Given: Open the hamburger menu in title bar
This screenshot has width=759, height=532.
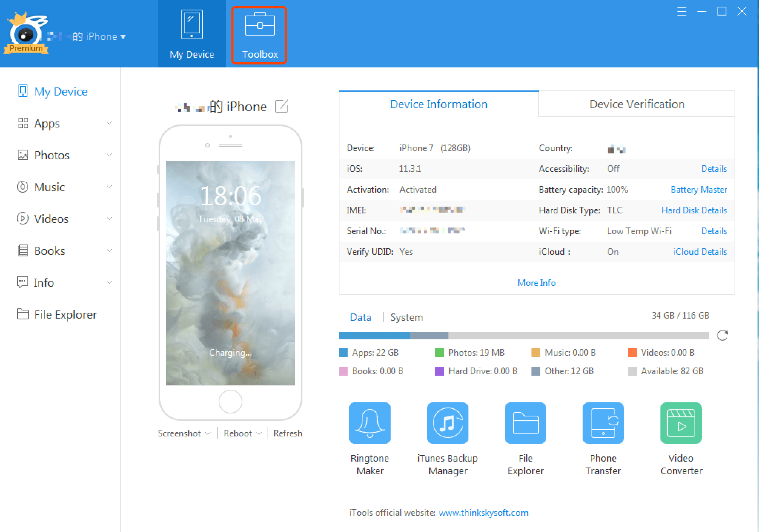Looking at the screenshot, I should coord(682,12).
